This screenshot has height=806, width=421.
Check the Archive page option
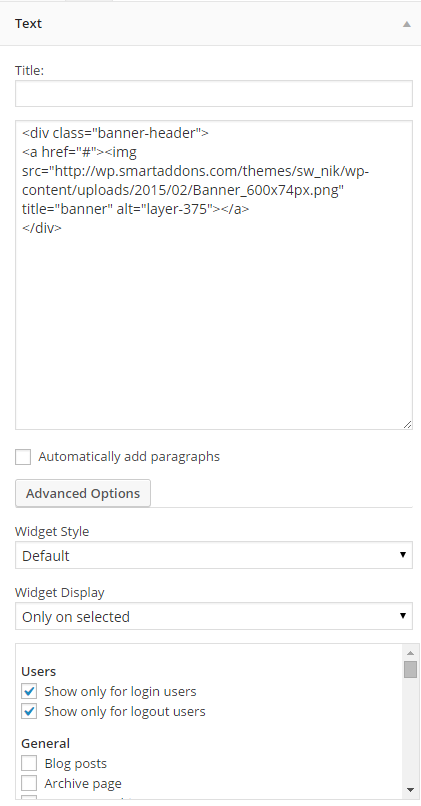click(29, 783)
